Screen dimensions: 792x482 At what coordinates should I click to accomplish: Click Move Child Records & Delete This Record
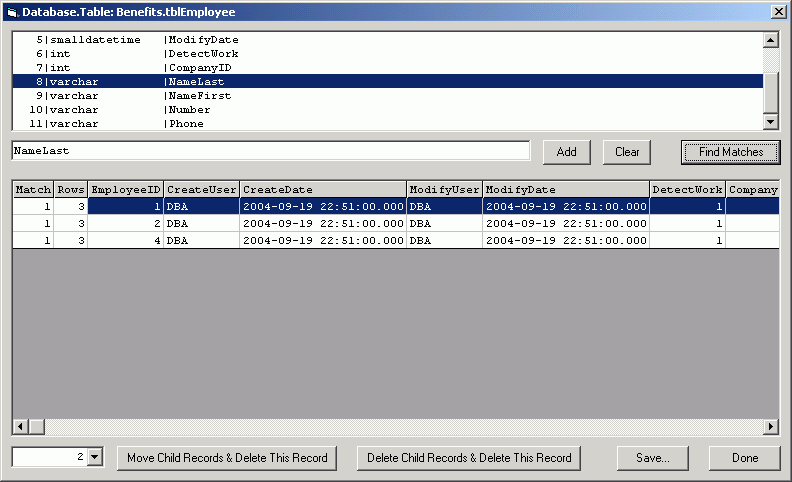[x=227, y=457]
